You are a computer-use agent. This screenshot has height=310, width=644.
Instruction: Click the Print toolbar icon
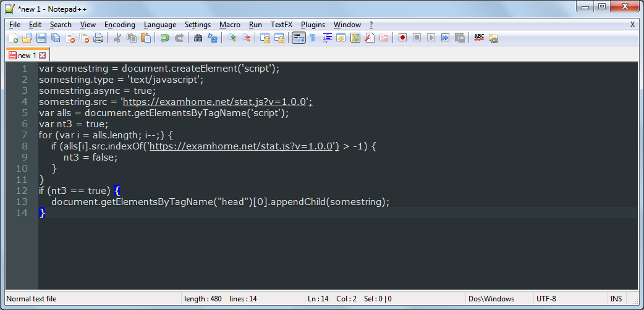(98, 38)
